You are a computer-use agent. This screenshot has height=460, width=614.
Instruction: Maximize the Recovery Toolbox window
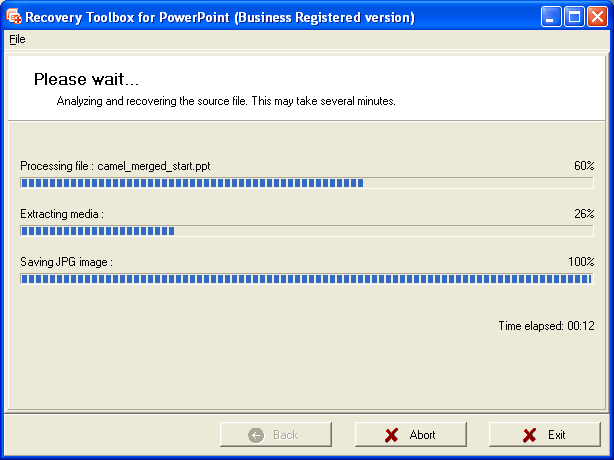pyautogui.click(x=574, y=17)
